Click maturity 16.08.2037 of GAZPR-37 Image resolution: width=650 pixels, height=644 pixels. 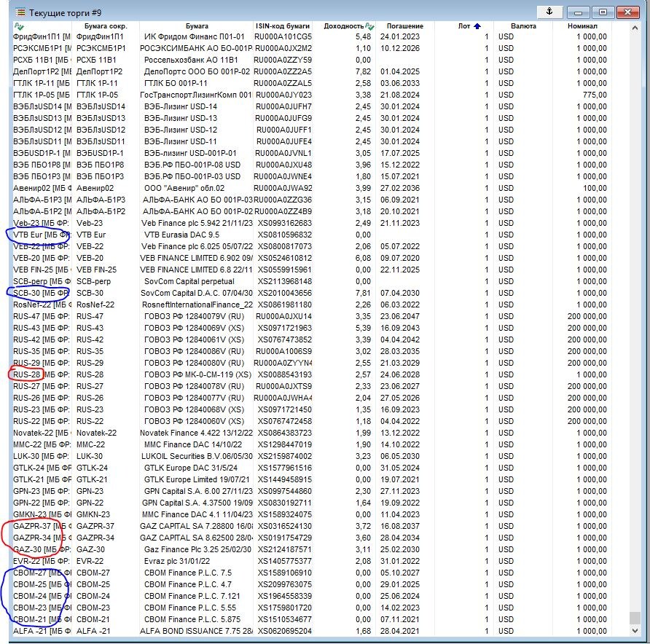[x=400, y=526]
